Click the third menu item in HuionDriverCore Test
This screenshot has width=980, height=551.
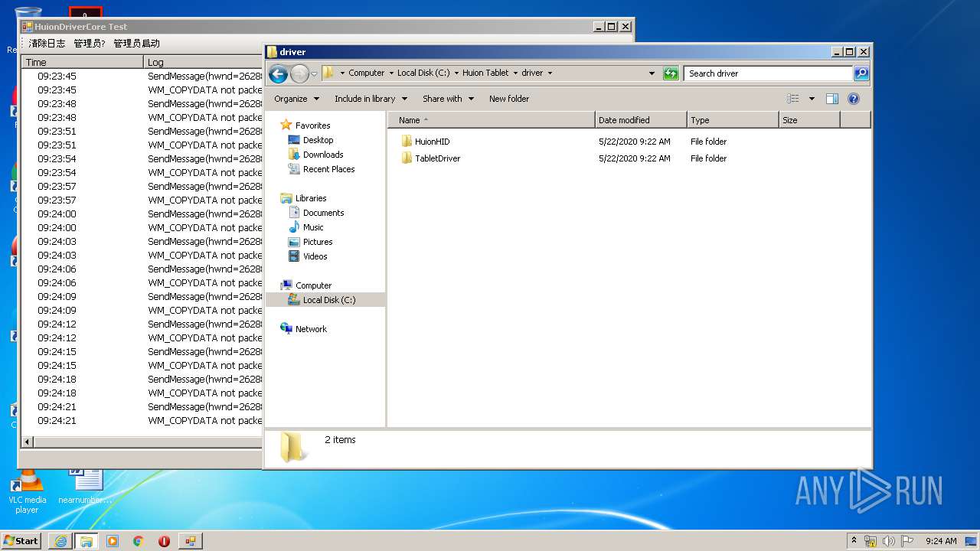137,44
